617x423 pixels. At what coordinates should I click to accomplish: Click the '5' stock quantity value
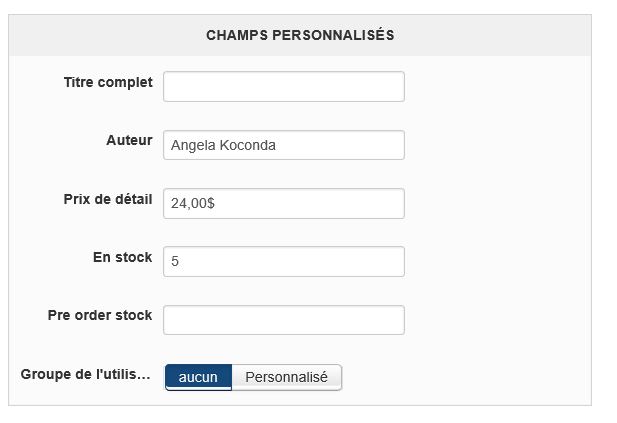click(x=175, y=261)
